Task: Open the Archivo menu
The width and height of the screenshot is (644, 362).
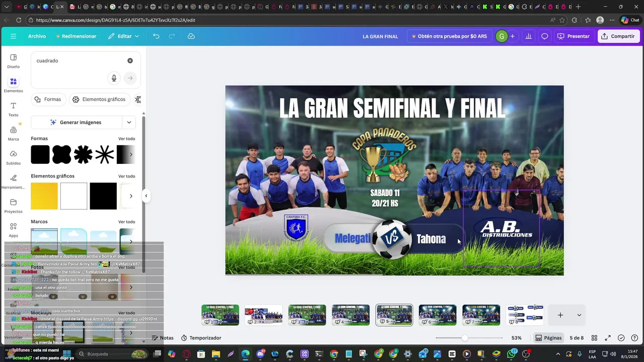Action: [x=37, y=36]
